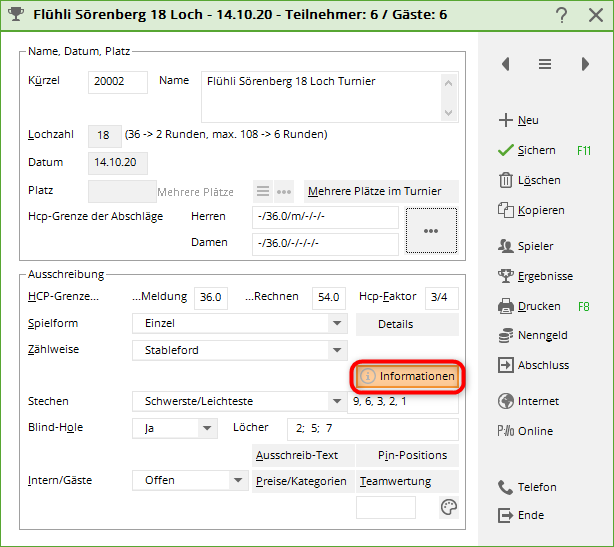
Task: Go to next record arrow
Action: (585, 64)
